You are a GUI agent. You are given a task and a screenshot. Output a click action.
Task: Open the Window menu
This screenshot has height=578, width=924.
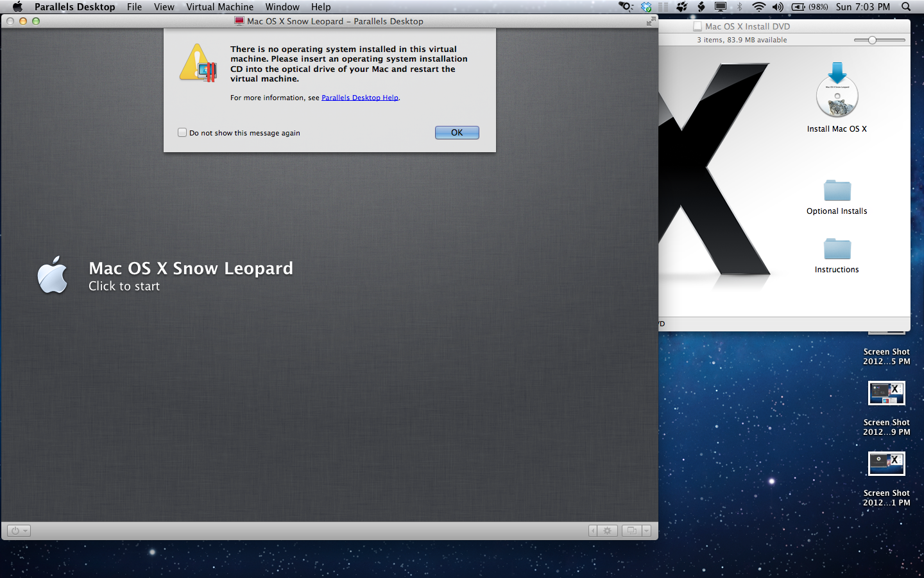point(282,7)
